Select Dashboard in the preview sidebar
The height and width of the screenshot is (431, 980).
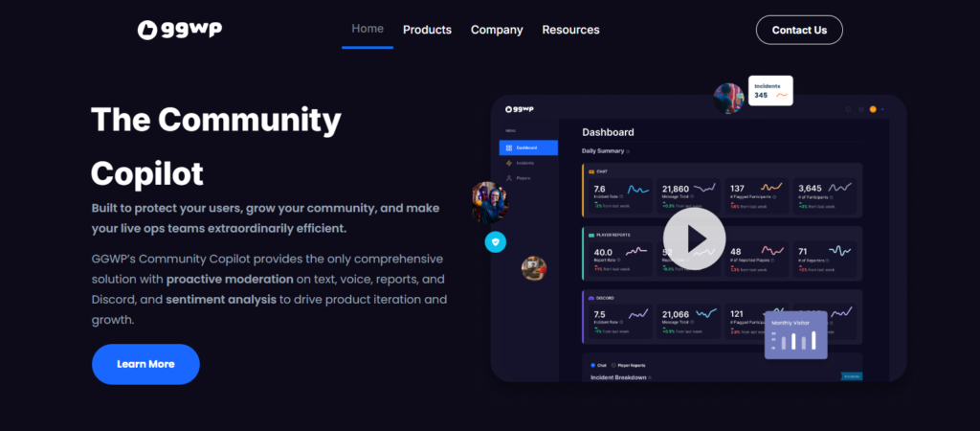528,148
